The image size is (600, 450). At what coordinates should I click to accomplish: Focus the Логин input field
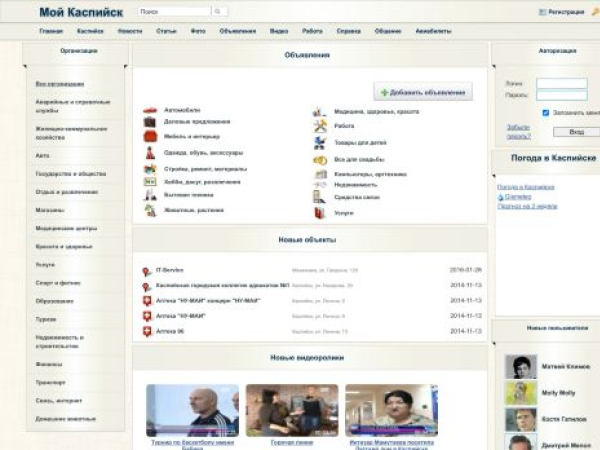tap(562, 83)
